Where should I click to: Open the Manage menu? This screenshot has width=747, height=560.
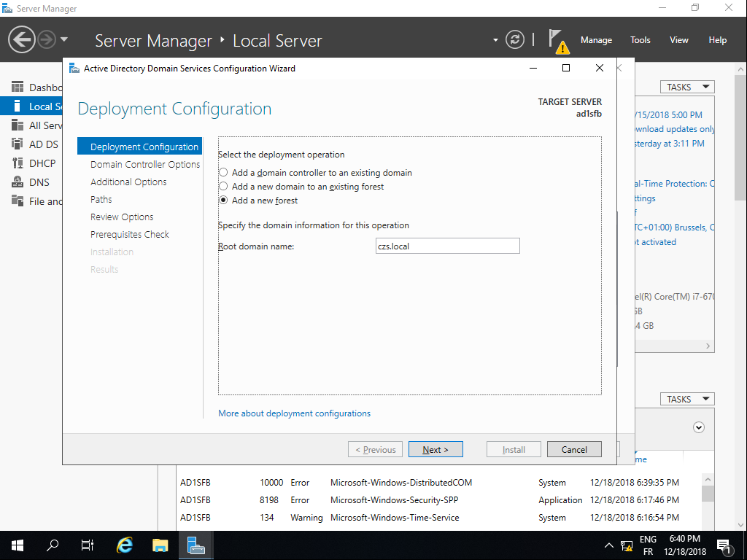pos(596,40)
